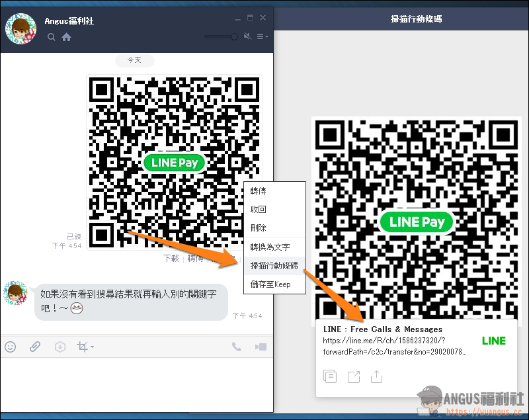Attach a file with the paperclip icon
Screen dimensions: 529x420
(x=35, y=347)
